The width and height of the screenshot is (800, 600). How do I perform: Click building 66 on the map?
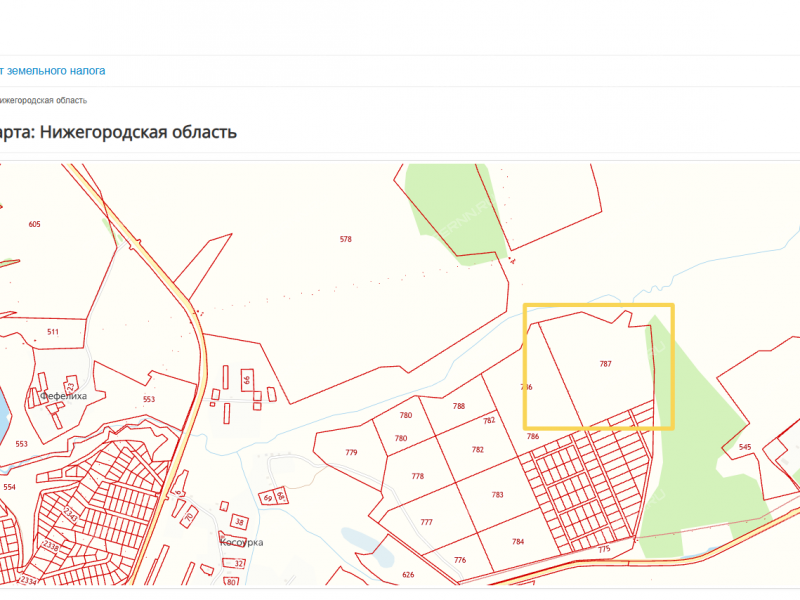point(246,381)
